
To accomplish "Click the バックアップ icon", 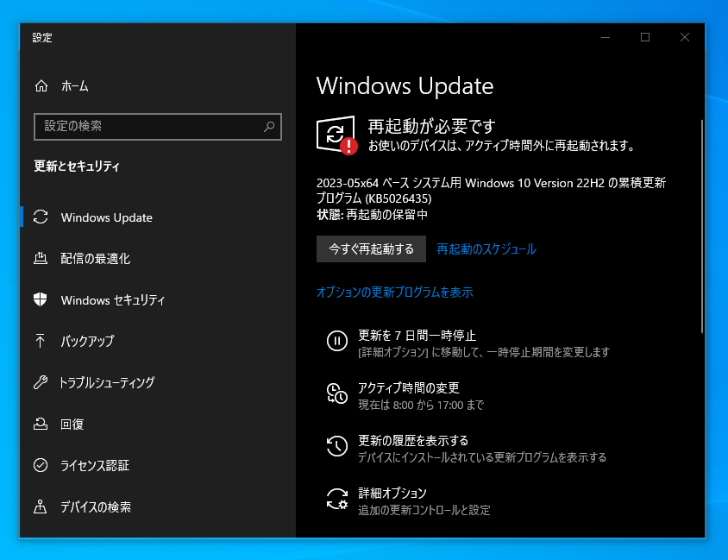I will [x=41, y=342].
